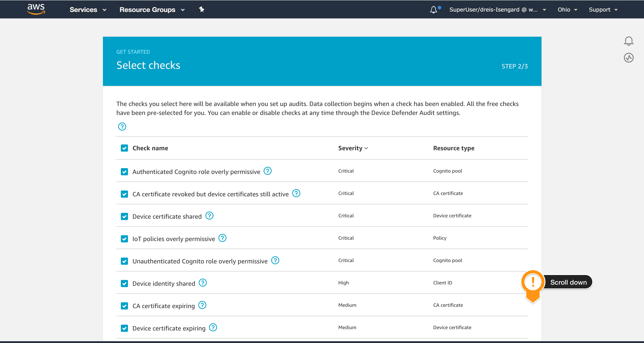Show help for IoT policies overly permissive
The width and height of the screenshot is (644, 343).
pyautogui.click(x=222, y=238)
